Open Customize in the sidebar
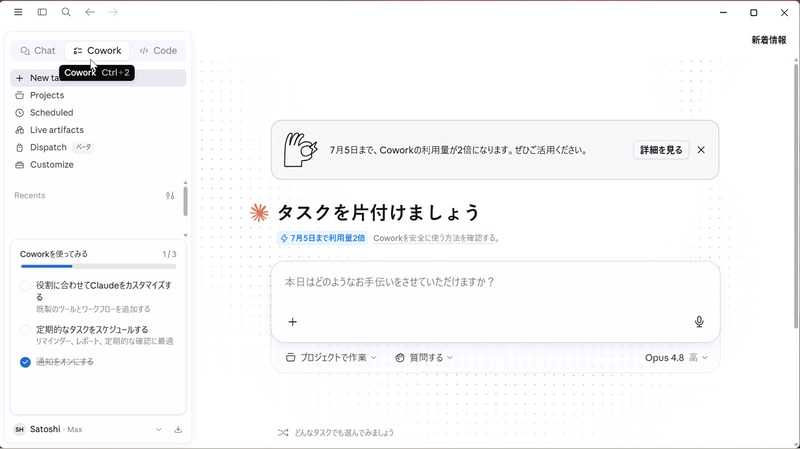Viewport: 800px width, 449px height. pyautogui.click(x=98, y=165)
